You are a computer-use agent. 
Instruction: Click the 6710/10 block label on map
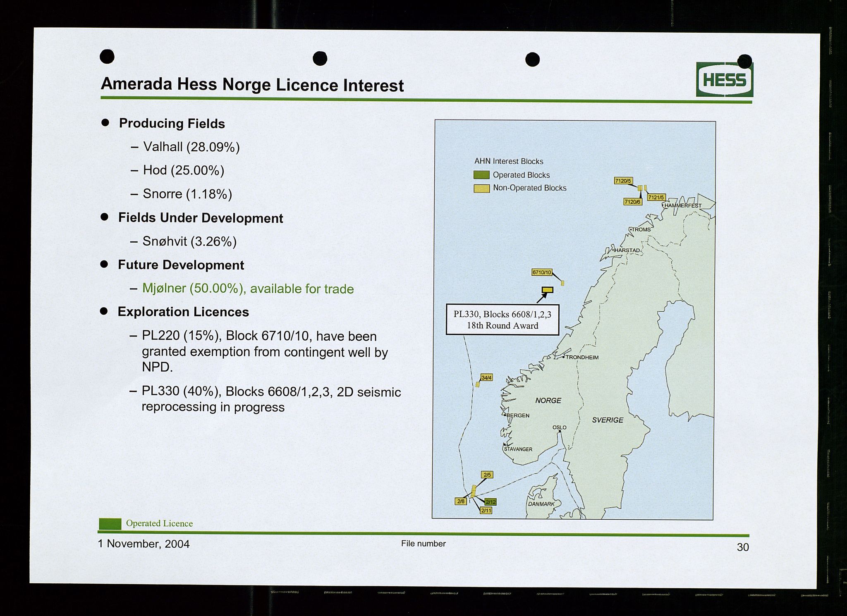pyautogui.click(x=542, y=272)
